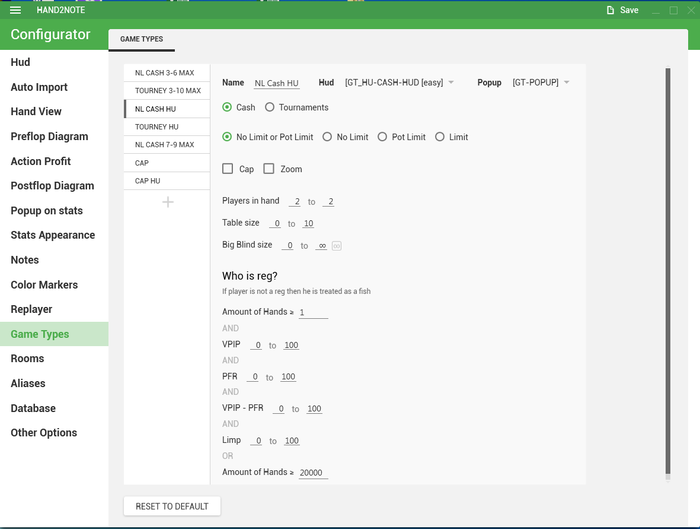Edit VPIP minimum value
The image size is (700, 529).
pos(256,345)
